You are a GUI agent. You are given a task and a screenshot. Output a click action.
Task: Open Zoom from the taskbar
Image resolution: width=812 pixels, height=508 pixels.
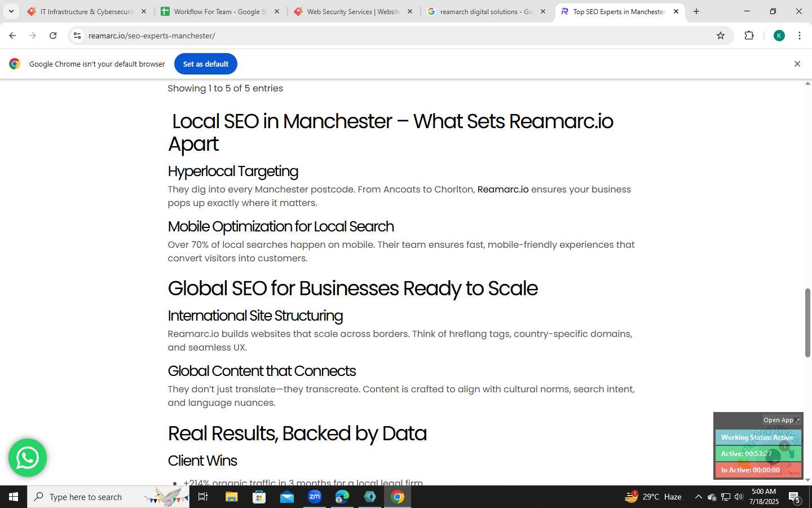pyautogui.click(x=314, y=497)
